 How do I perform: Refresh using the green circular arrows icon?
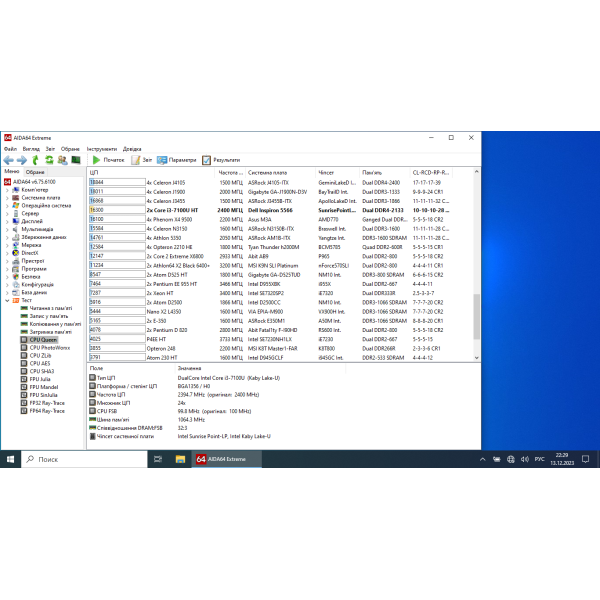tap(49, 160)
